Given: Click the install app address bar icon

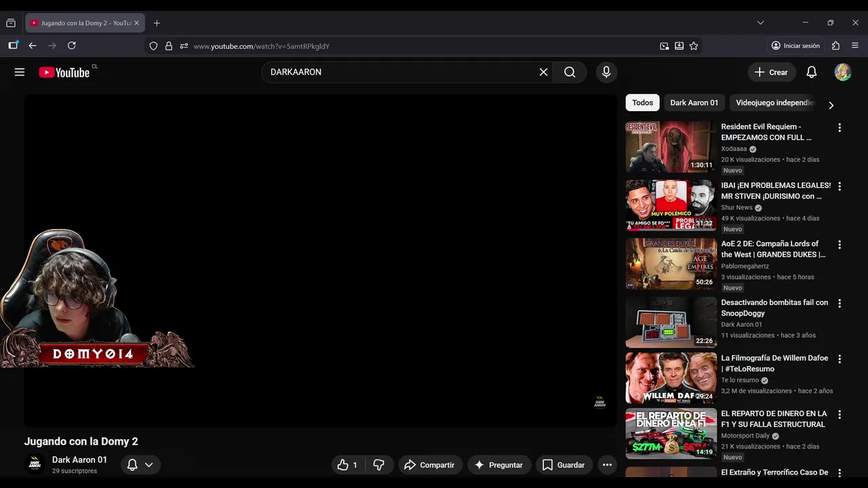Looking at the screenshot, I should tap(679, 46).
